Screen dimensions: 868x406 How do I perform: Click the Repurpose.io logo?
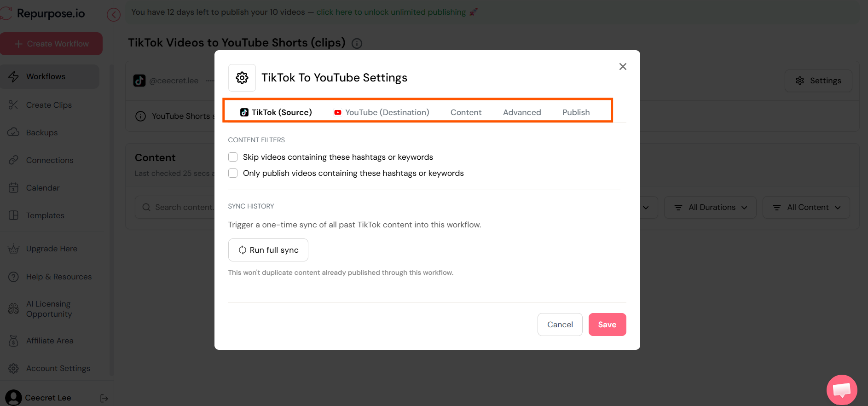coord(43,13)
